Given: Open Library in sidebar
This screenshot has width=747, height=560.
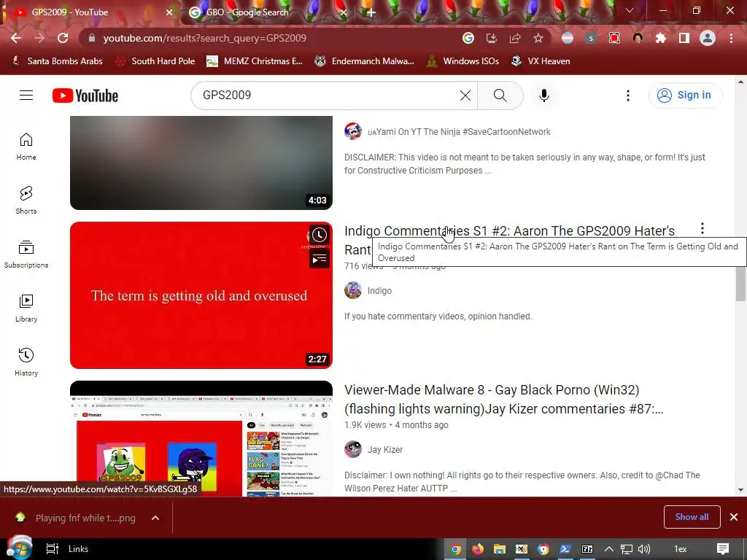Looking at the screenshot, I should [26, 308].
